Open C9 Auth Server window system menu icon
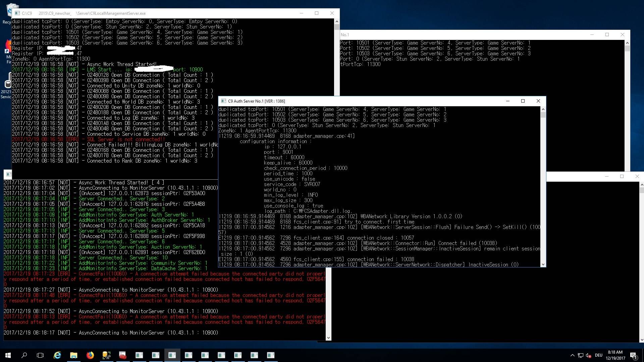Viewport: 644px width, 362px height. (x=224, y=101)
